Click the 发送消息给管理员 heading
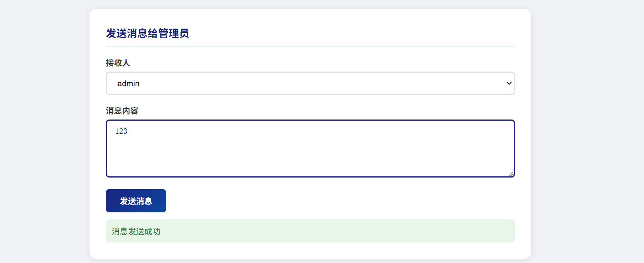Image resolution: width=644 pixels, height=263 pixels. (x=147, y=33)
